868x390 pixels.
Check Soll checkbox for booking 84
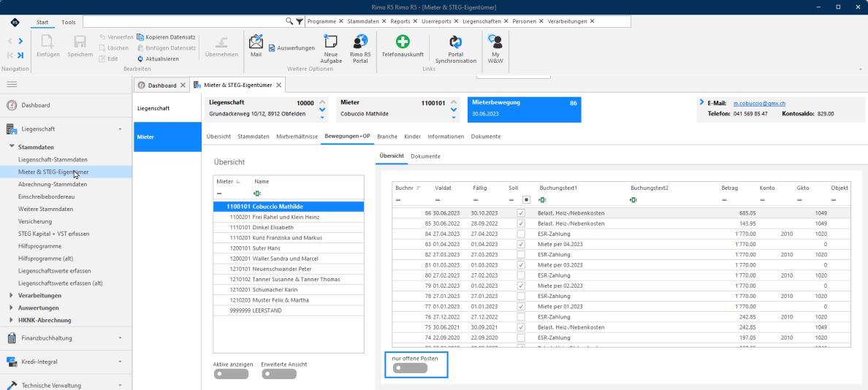[x=520, y=234]
